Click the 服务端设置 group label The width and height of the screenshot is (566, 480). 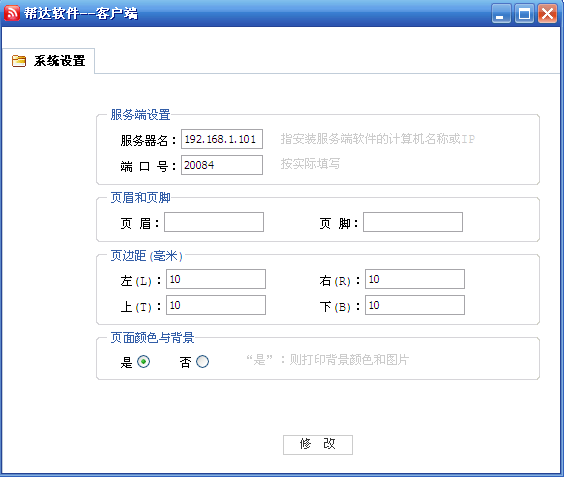pos(140,115)
